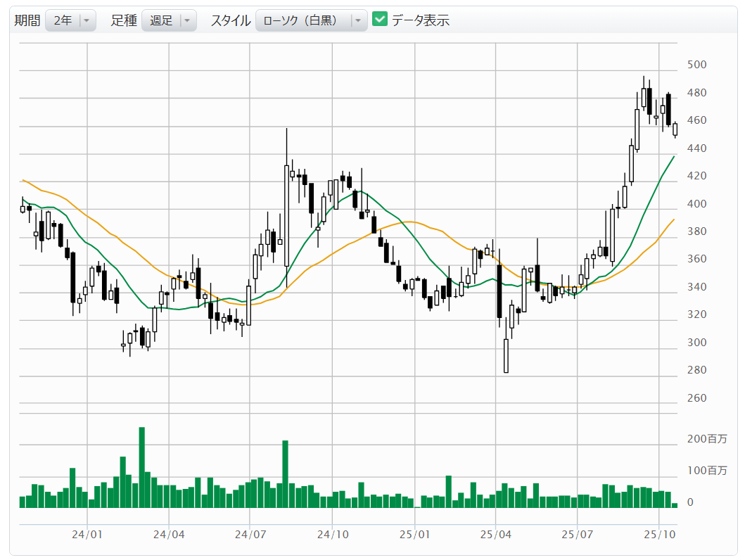Uncheck the green データ表示 checkbox
The height and width of the screenshot is (560, 745).
tap(380, 20)
